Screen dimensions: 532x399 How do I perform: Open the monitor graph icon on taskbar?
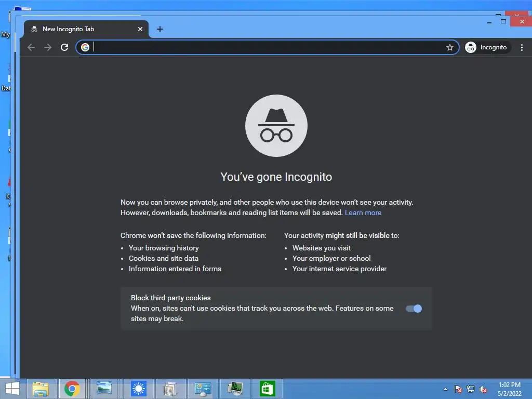tap(235, 389)
